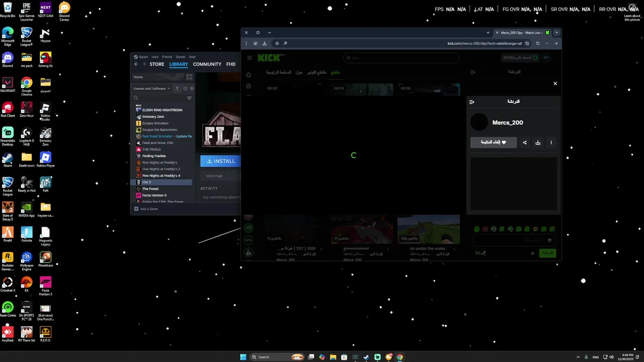The width and height of the screenshot is (644, 362).
Task: Click the browser address bar URL
Action: coord(485,43)
